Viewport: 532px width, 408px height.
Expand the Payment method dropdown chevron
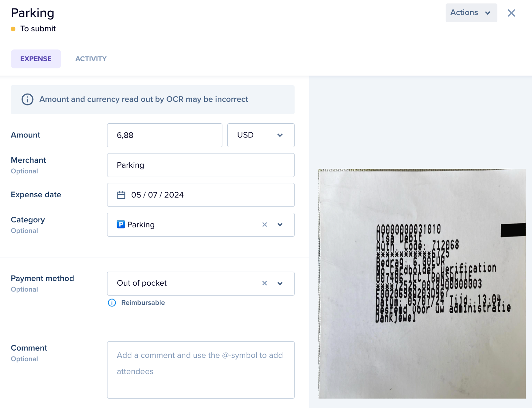pyautogui.click(x=280, y=284)
